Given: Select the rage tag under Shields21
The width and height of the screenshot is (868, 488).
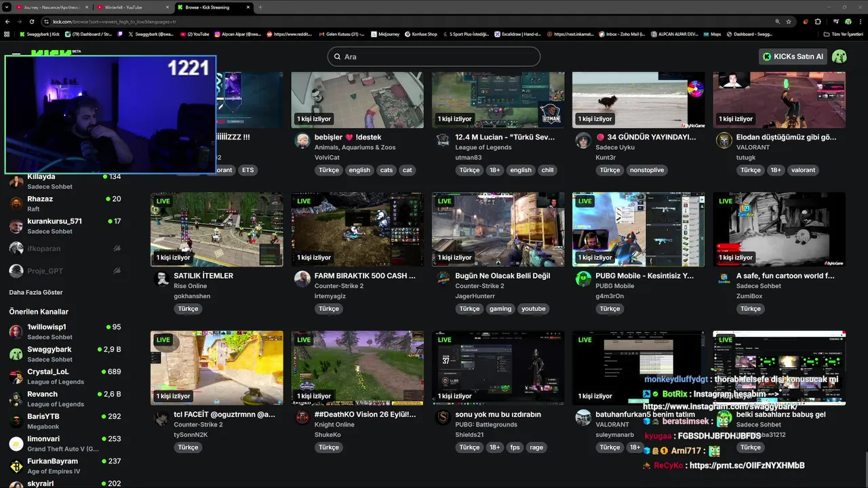Looking at the screenshot, I should [x=536, y=447].
